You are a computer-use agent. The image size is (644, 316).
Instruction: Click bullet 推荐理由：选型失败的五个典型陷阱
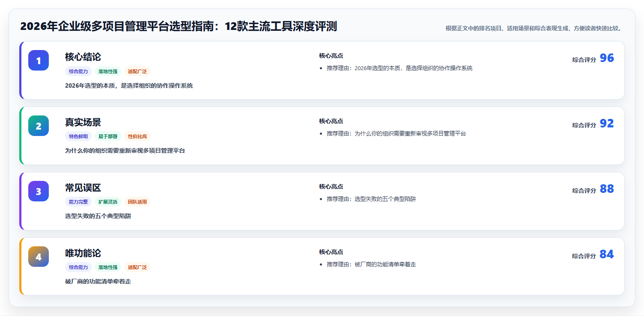click(371, 199)
